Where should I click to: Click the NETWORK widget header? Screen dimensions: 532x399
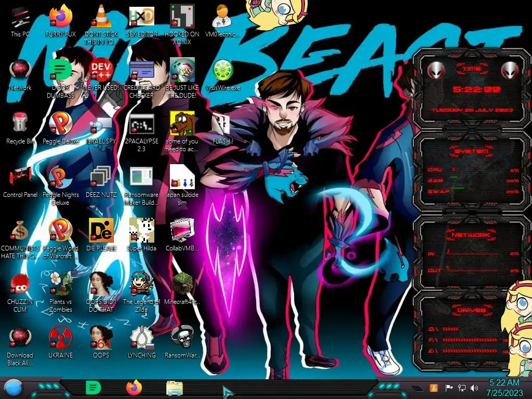tap(471, 235)
